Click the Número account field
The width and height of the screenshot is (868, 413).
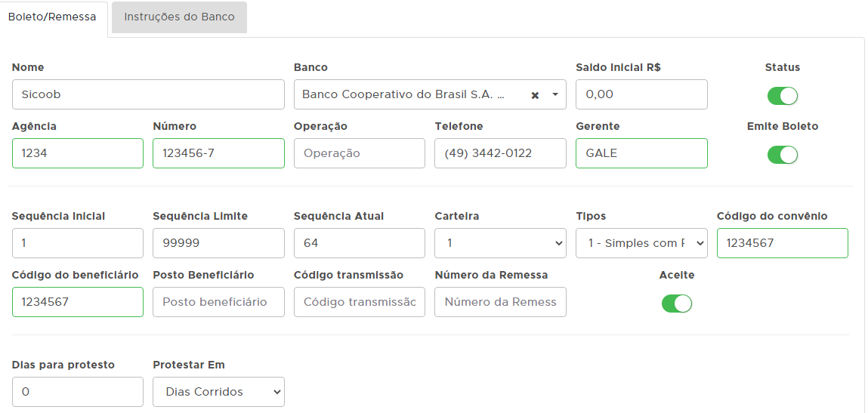(218, 153)
